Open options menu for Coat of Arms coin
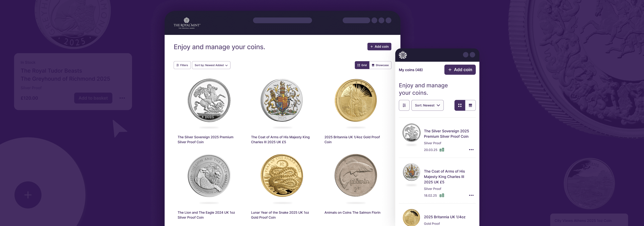644x226 pixels. pyautogui.click(x=471, y=195)
